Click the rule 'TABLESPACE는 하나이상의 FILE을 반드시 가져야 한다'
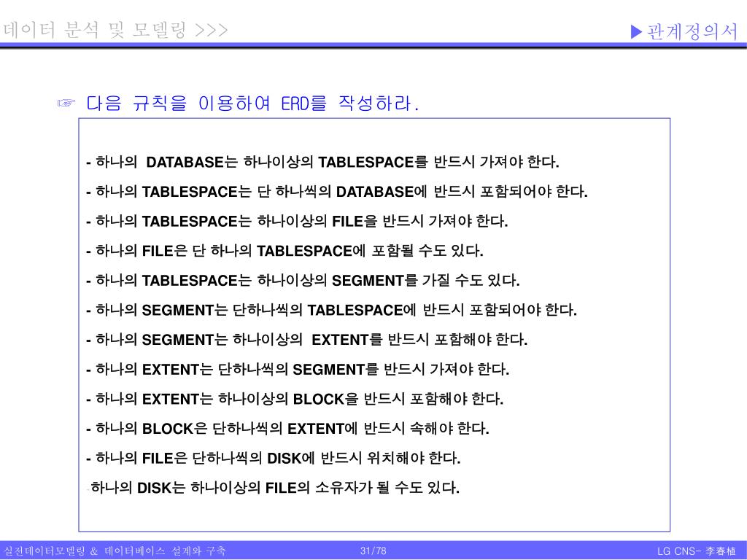747x560 pixels. coord(297,221)
